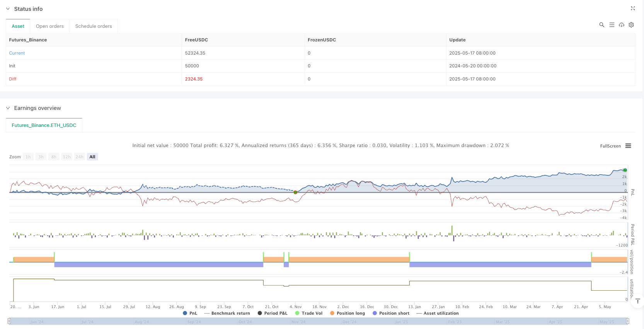The height and width of the screenshot is (329, 644).
Task: Click the collapse fullscreen arrows icon at top right
Action: (x=633, y=9)
